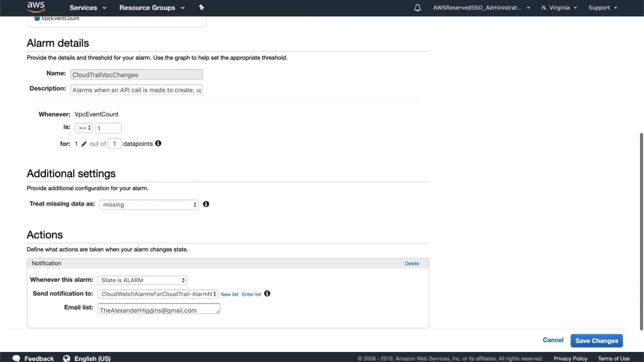The height and width of the screenshot is (362, 644).
Task: Expand the State is ALARM dropdown
Action: (143, 280)
